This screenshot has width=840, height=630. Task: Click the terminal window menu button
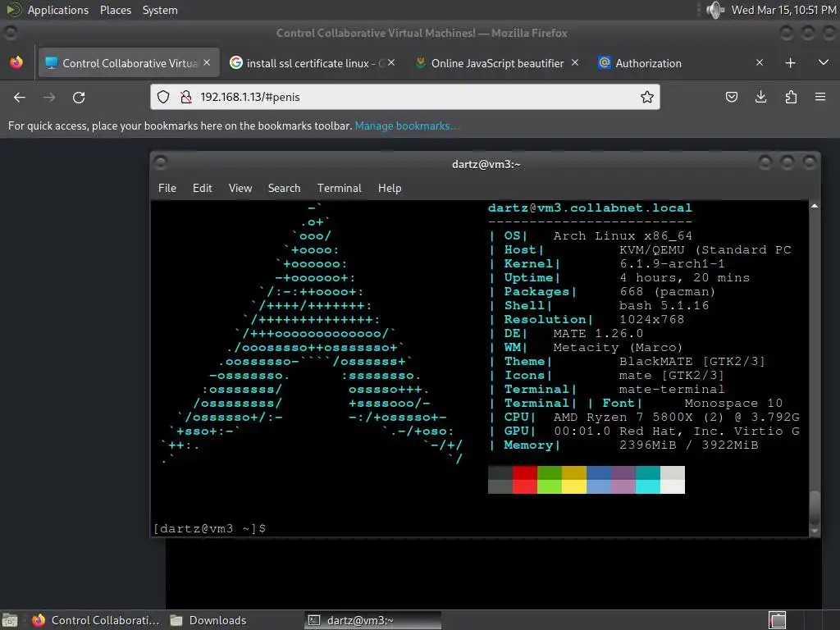pyautogui.click(x=161, y=162)
